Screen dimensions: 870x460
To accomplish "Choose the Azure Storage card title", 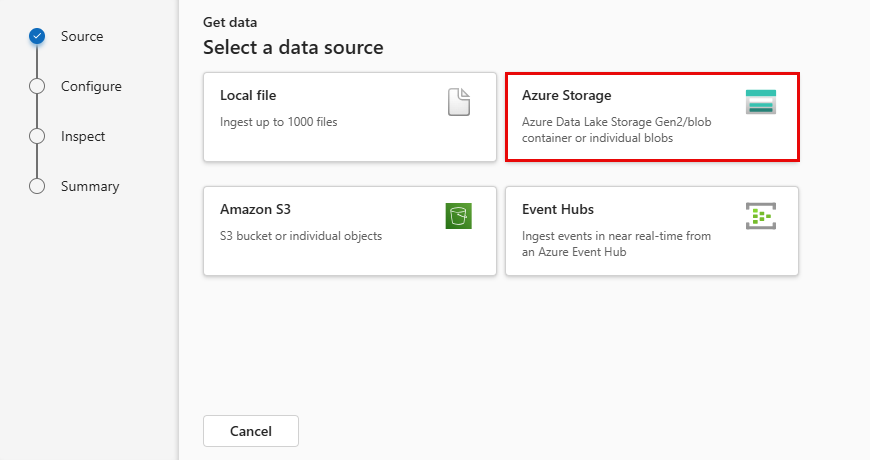I will tap(566, 95).
